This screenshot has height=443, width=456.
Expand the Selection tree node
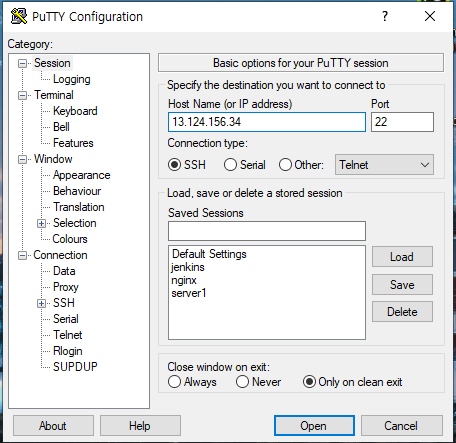pos(41,223)
